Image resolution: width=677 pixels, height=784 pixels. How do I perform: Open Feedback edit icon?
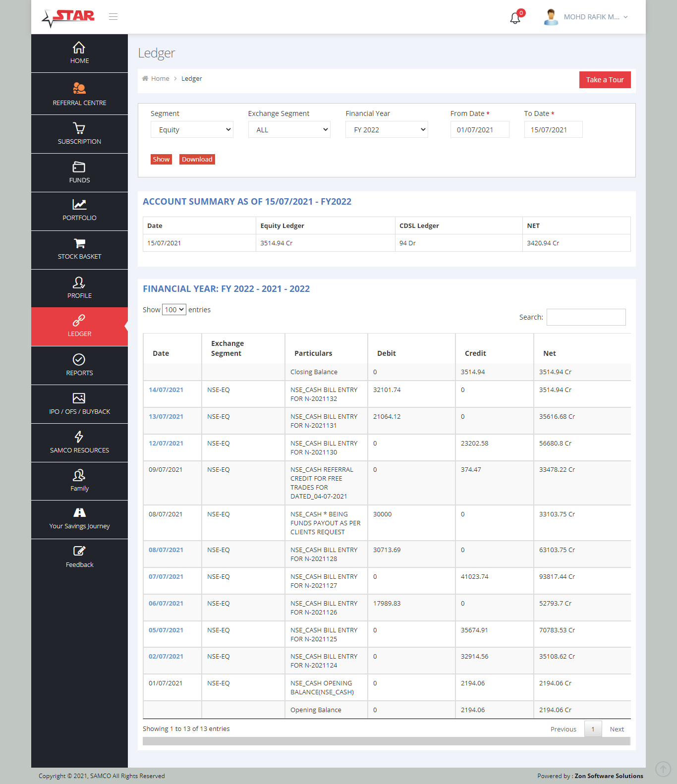point(79,551)
